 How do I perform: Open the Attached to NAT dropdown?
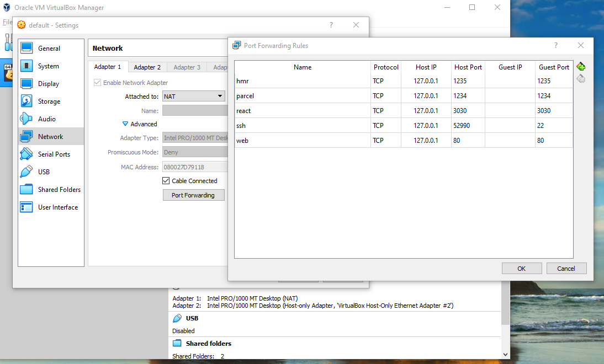(193, 96)
